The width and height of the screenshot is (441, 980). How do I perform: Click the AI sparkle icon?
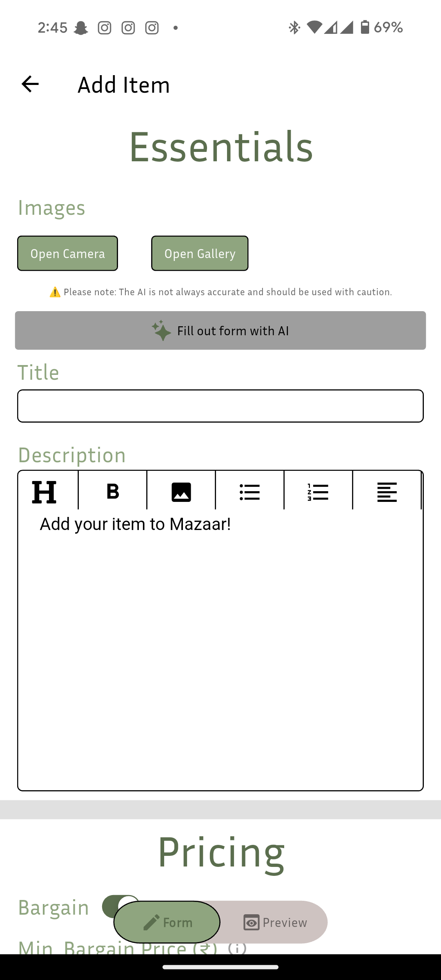point(161,330)
